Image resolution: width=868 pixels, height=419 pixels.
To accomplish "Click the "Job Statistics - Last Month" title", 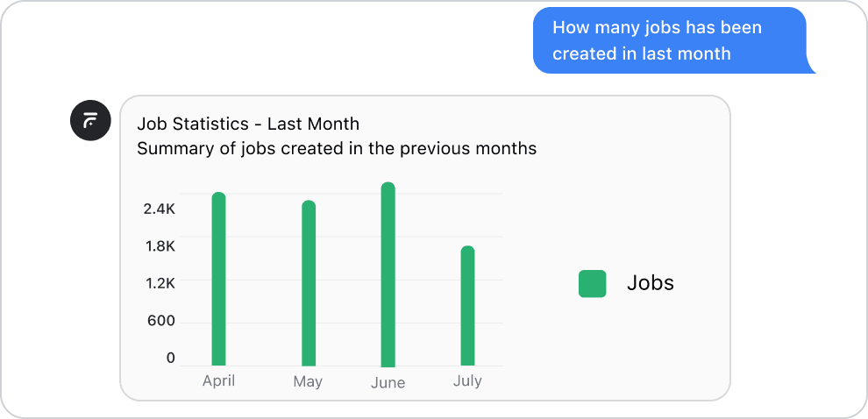I will click(248, 124).
